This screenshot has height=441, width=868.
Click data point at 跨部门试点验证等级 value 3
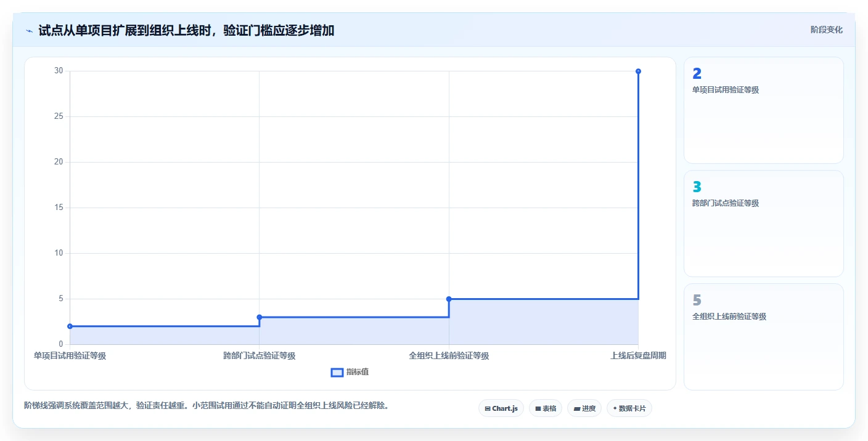(259, 317)
